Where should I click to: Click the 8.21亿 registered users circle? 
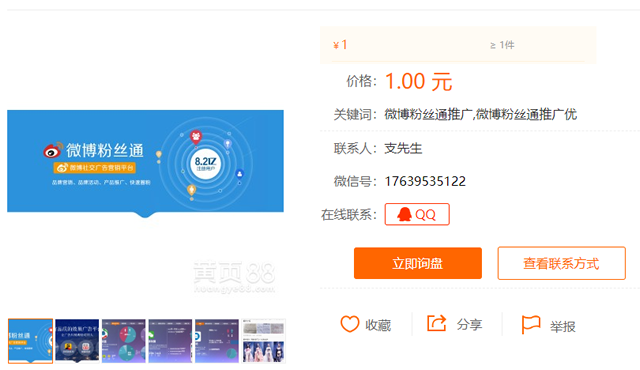(x=205, y=164)
